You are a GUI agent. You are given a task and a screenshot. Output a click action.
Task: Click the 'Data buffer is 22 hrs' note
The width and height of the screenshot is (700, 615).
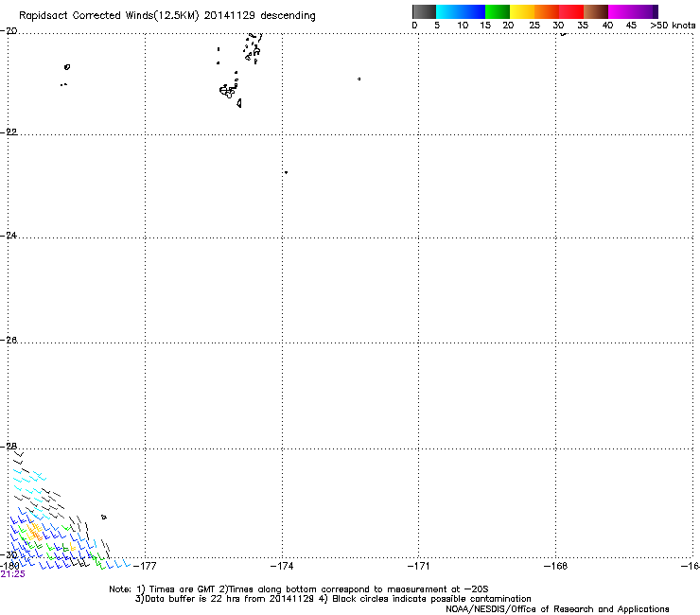pyautogui.click(x=333, y=599)
